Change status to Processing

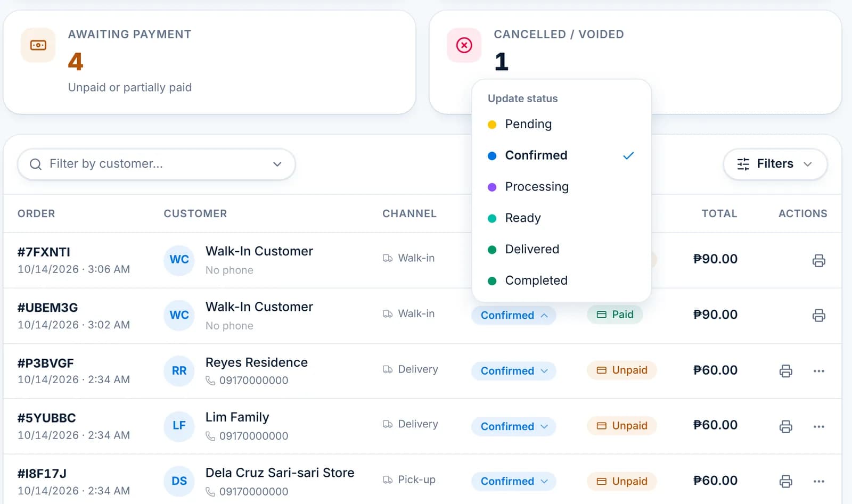[x=561, y=187]
